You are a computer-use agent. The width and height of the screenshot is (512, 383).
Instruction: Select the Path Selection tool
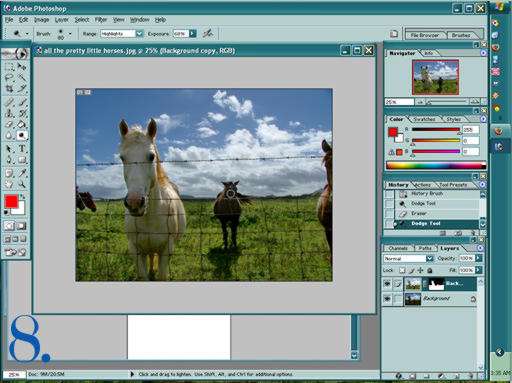click(9, 149)
